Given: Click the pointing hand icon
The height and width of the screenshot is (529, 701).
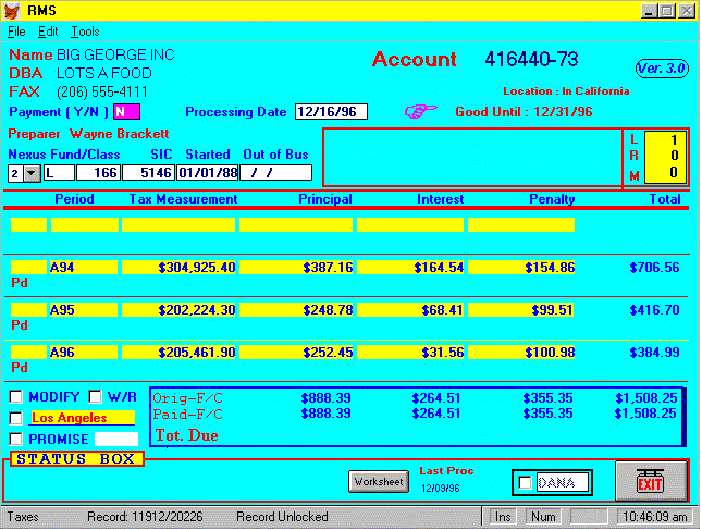Looking at the screenshot, I should point(421,110).
